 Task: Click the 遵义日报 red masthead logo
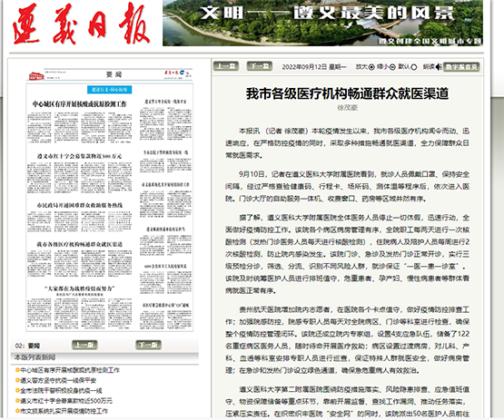click(x=82, y=24)
